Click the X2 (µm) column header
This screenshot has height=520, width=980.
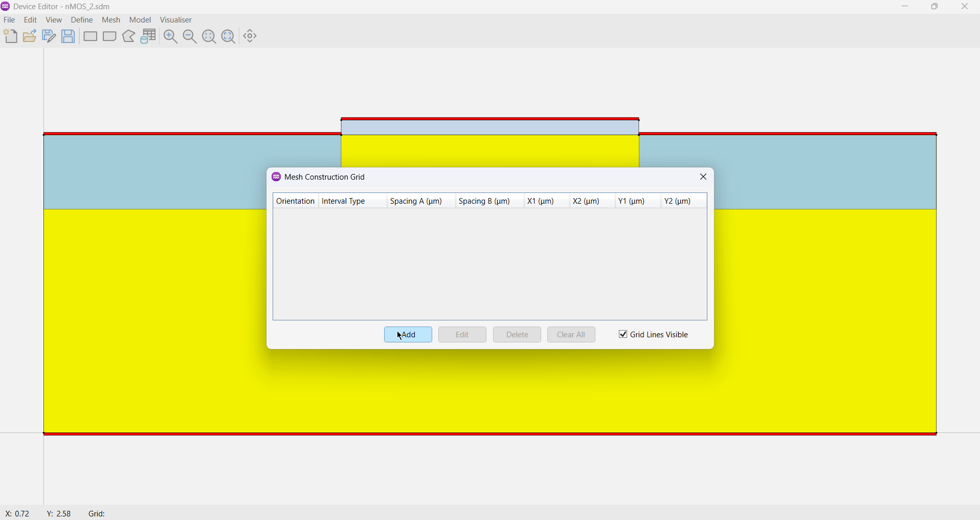click(593, 202)
